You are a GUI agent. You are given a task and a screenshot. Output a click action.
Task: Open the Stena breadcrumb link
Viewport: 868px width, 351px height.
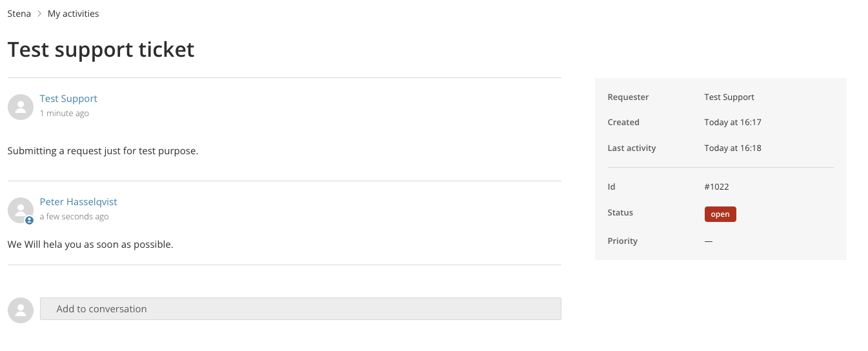(19, 14)
